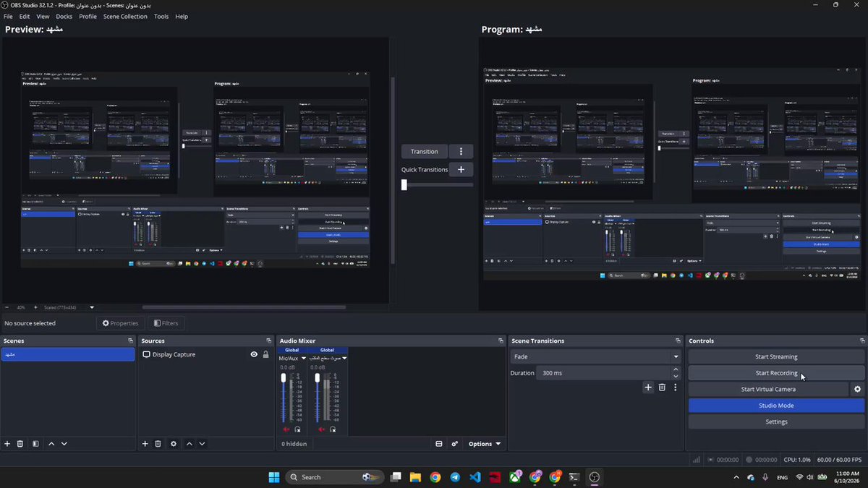Add a new scene with plus icon
Viewport: 868px width, 488px height.
pyautogui.click(x=7, y=444)
